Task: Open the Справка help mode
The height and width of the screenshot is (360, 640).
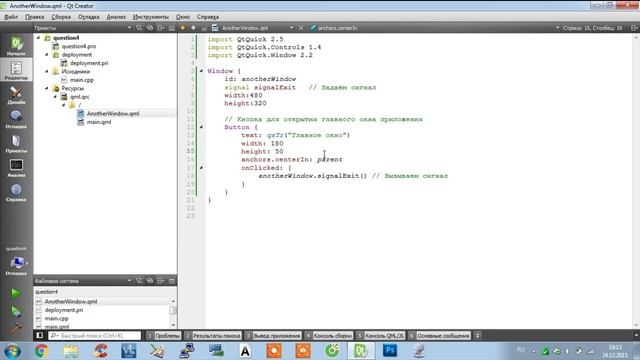Action: 16,192
